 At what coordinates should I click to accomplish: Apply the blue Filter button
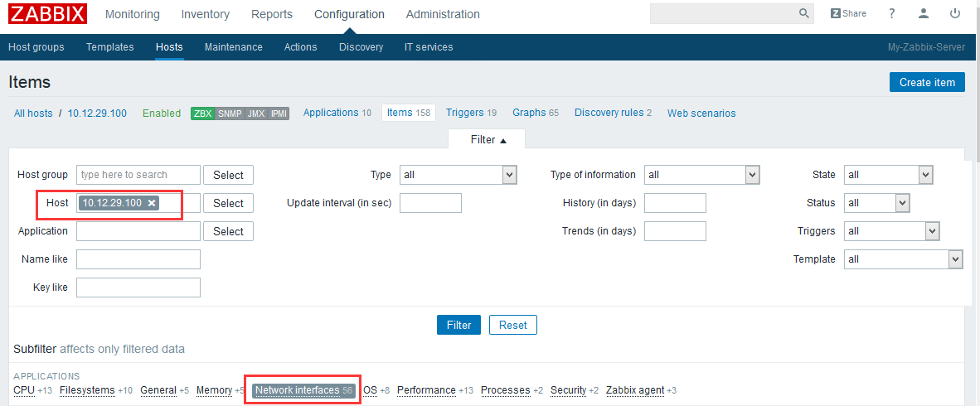458,325
